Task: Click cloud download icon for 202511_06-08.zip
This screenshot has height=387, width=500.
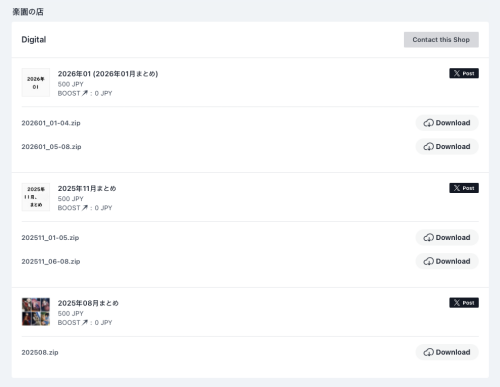Action: (429, 261)
